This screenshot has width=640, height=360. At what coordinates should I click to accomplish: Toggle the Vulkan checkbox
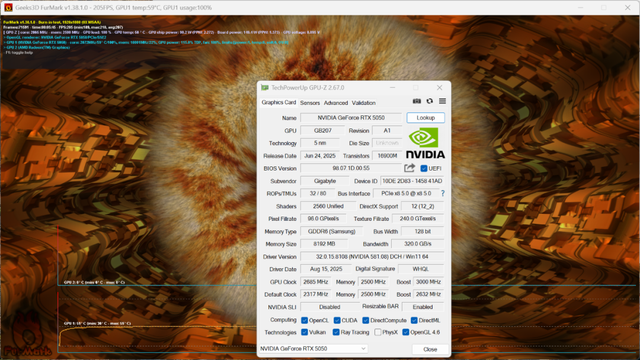tap(304, 332)
